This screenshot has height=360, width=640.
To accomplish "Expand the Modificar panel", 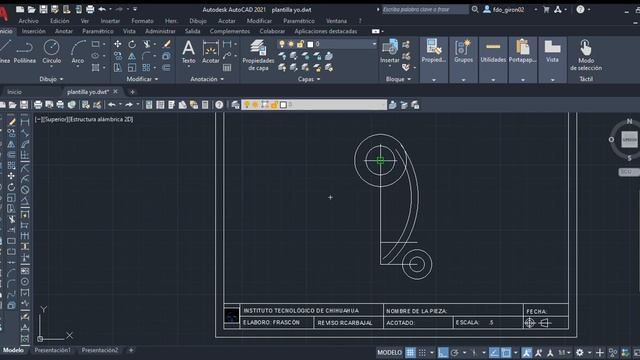I will [142, 79].
